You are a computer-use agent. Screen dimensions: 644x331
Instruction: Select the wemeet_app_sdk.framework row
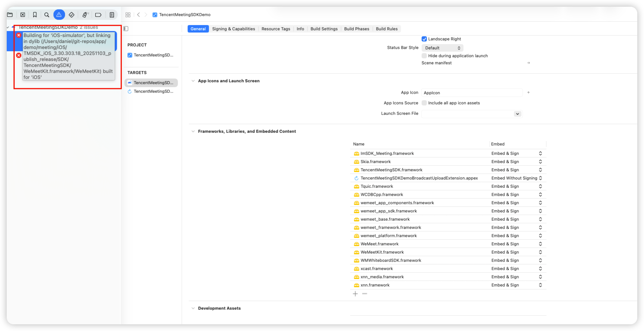448,211
